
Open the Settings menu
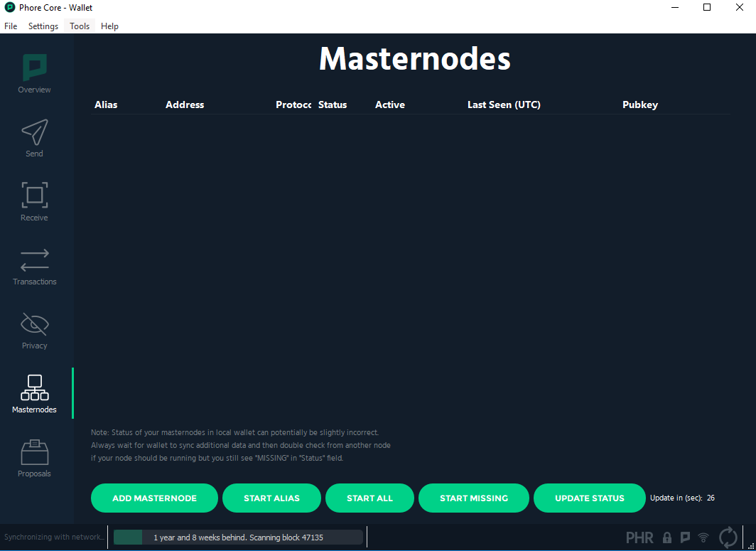click(43, 26)
